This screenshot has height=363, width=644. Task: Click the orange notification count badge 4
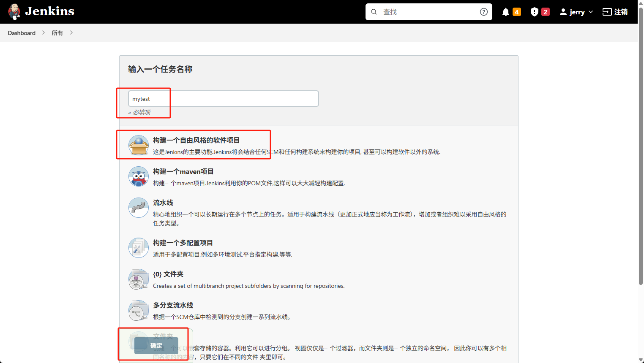click(x=517, y=12)
